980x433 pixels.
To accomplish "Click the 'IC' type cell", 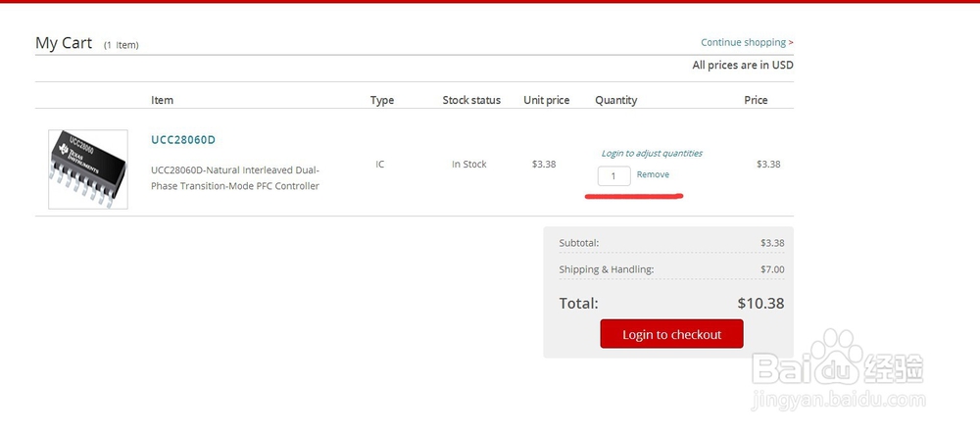I will point(380,165).
